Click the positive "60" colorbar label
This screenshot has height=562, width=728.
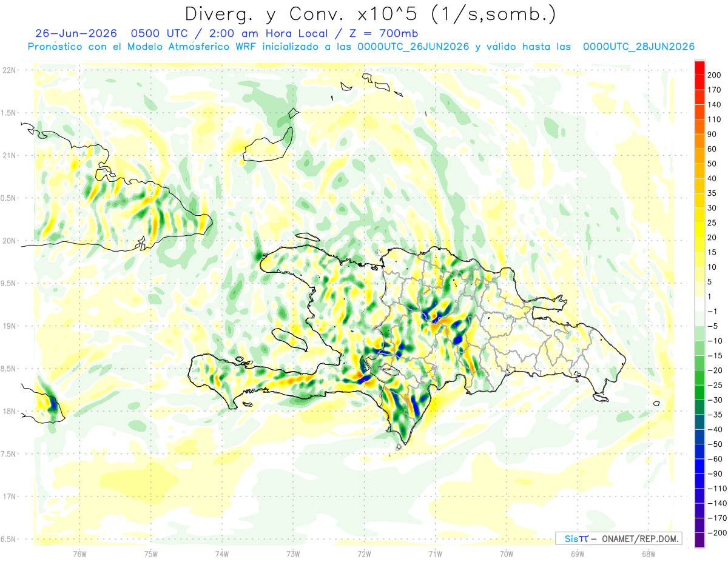pyautogui.click(x=712, y=149)
